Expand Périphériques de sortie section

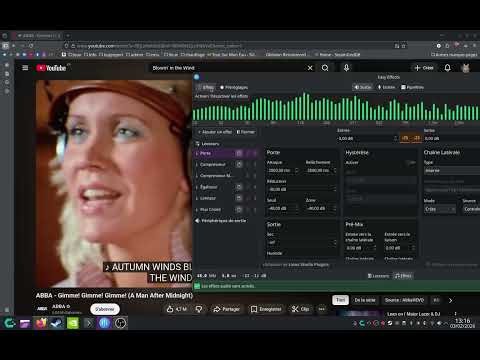(x=221, y=221)
